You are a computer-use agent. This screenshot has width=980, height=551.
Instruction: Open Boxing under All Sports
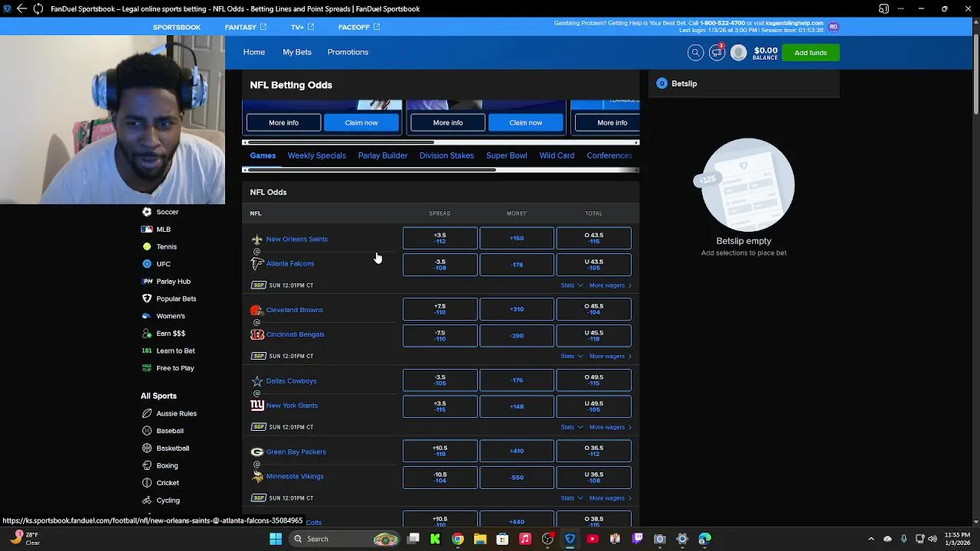coord(160,465)
